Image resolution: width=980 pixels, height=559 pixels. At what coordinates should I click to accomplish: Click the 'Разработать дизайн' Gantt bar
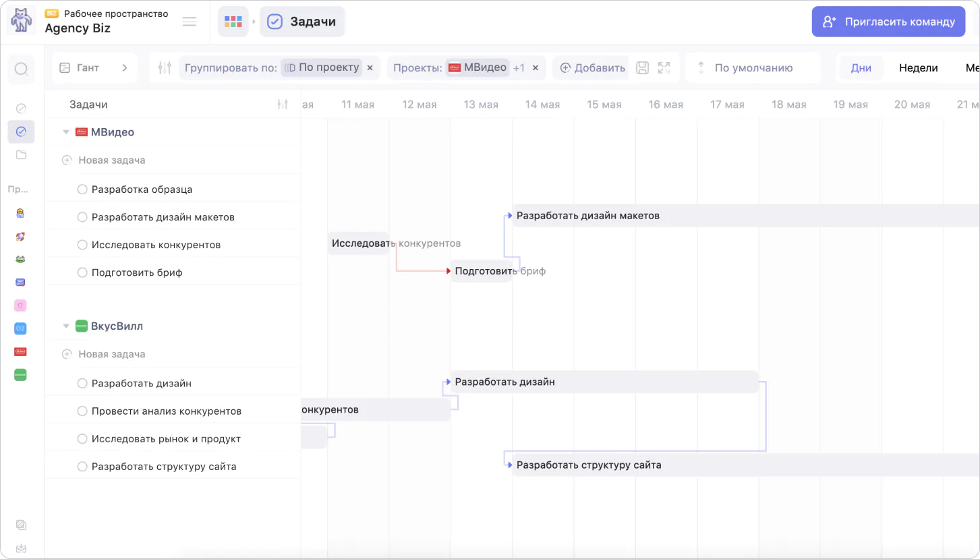pyautogui.click(x=604, y=382)
